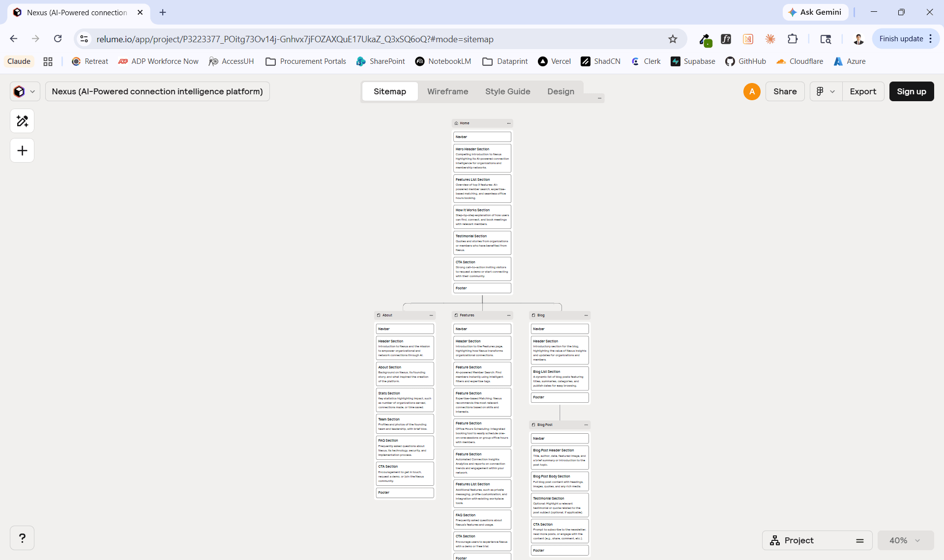Open the sidebar search tab icon

point(826,39)
